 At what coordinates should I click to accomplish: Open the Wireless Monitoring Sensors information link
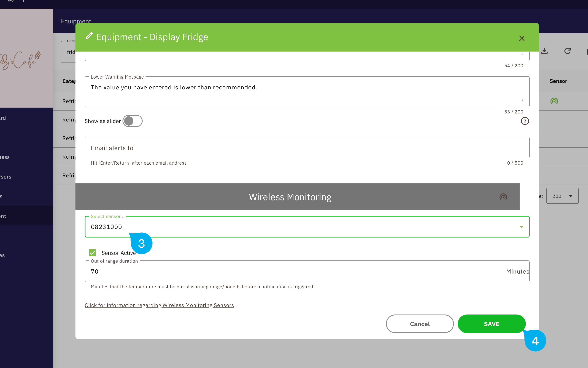coord(159,305)
